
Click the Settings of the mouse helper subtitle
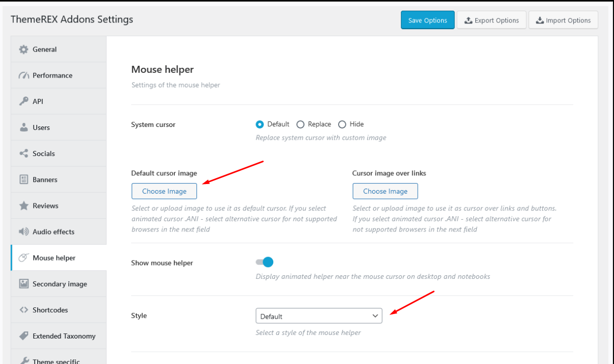pyautogui.click(x=176, y=85)
